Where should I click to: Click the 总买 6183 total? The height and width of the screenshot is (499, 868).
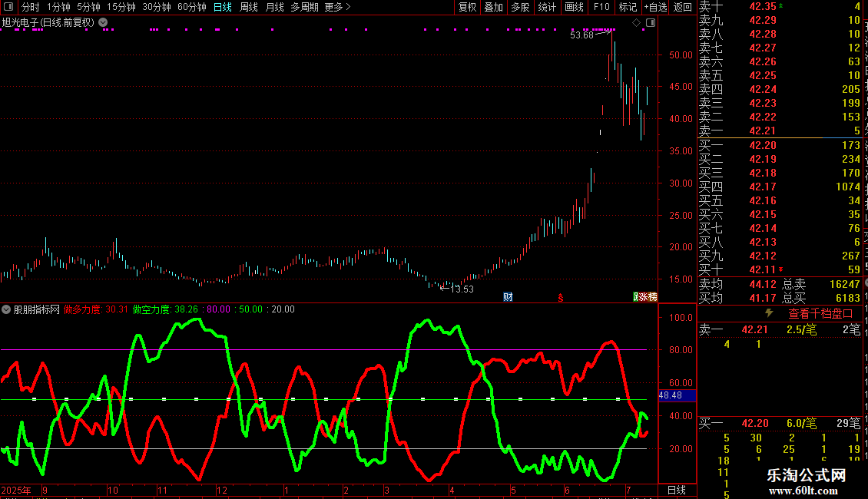point(821,298)
